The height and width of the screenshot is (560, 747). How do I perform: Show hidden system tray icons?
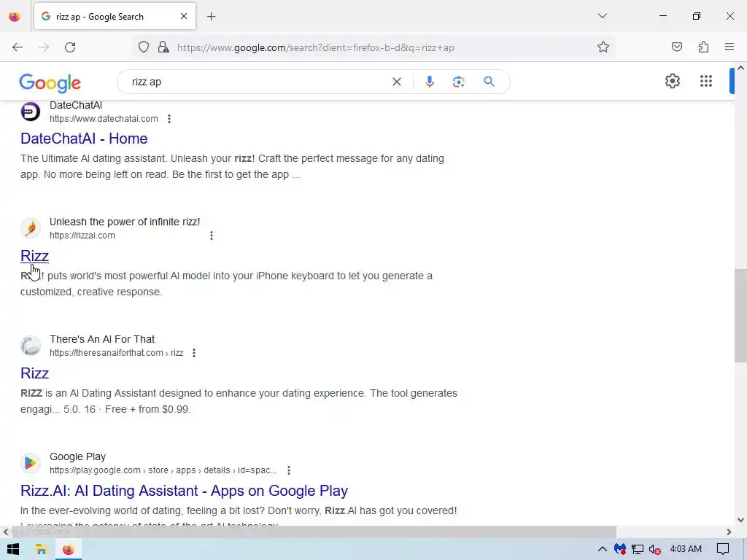coord(602,550)
